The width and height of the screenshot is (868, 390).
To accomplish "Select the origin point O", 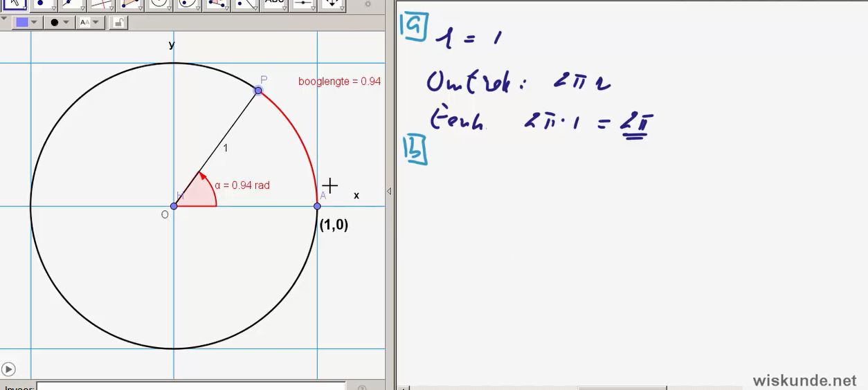I will click(x=174, y=206).
